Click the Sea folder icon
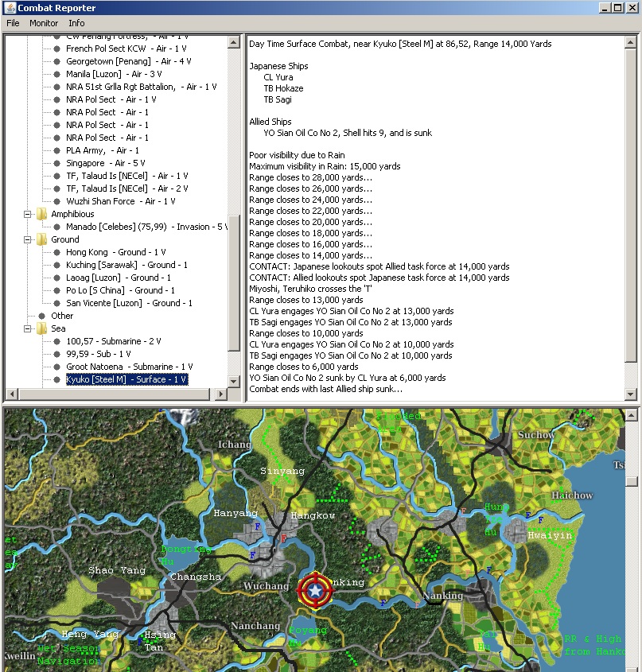This screenshot has width=642, height=672. click(x=41, y=328)
